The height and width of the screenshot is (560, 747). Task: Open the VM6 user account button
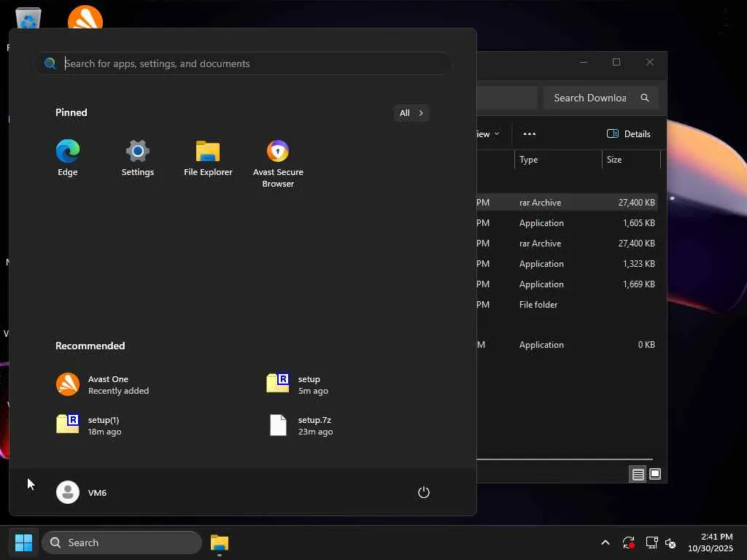pos(82,493)
